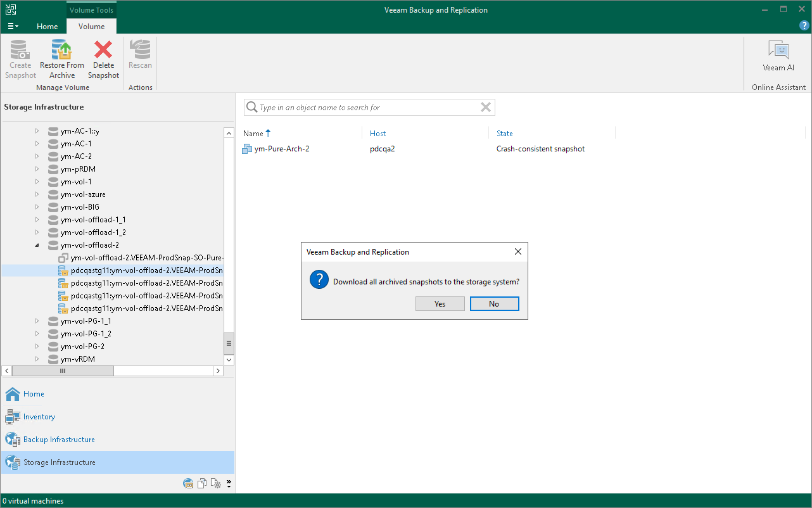
Task: Click the Restore From Archive ribbon button
Action: (62, 59)
